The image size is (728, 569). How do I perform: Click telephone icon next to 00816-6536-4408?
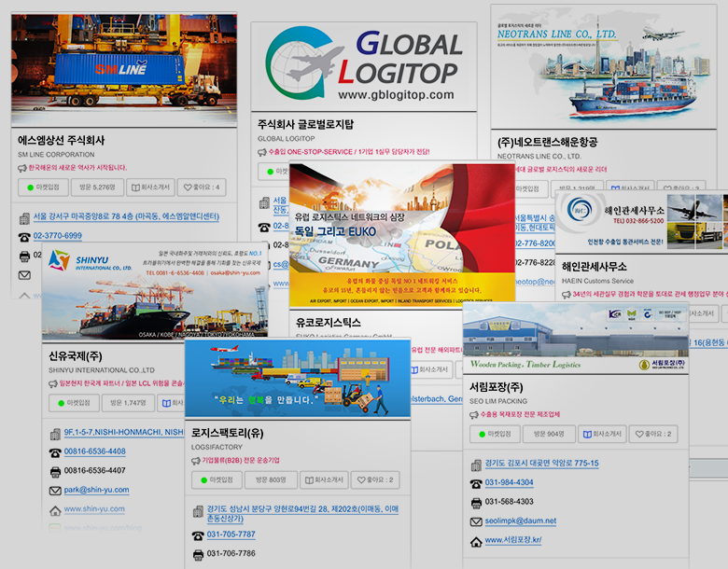(55, 452)
